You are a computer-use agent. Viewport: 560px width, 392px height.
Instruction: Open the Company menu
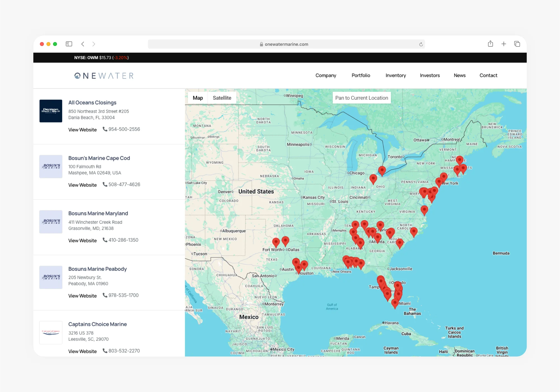(x=326, y=75)
